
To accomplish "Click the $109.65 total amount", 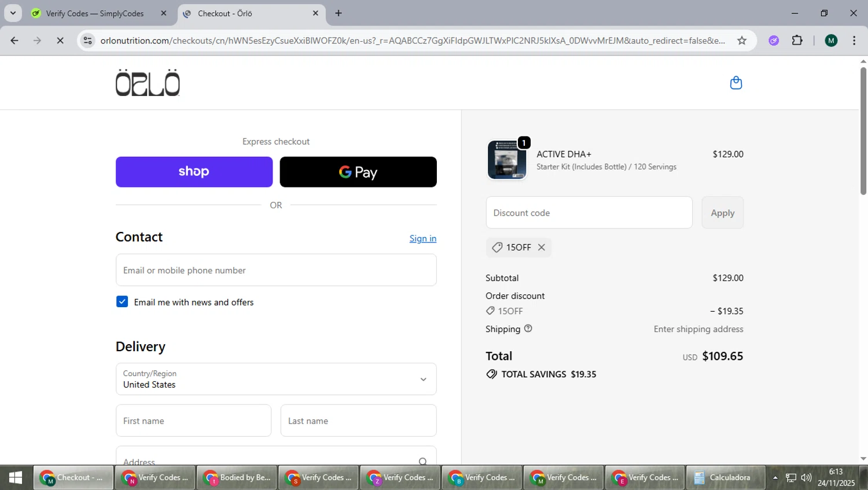I will point(723,356).
